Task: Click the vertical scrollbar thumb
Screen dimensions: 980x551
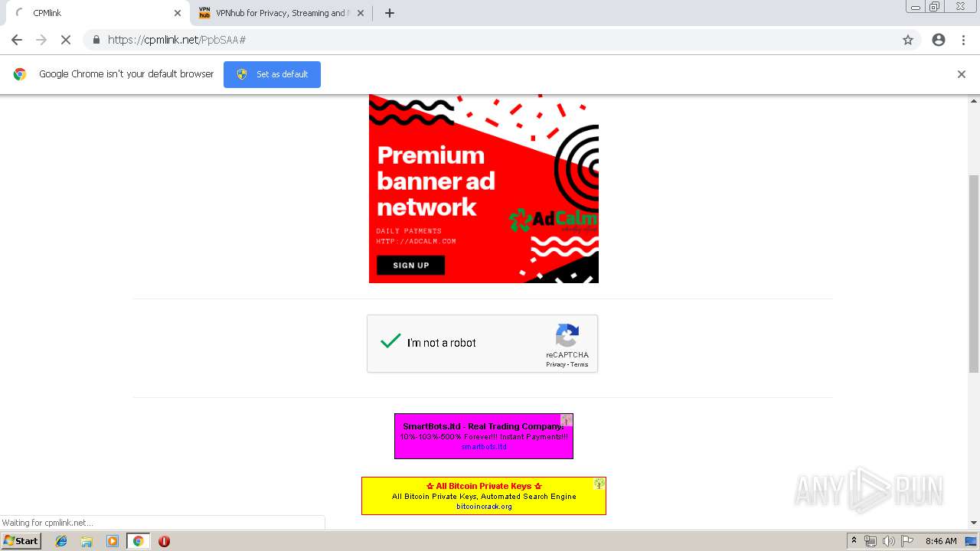Action: point(974,273)
